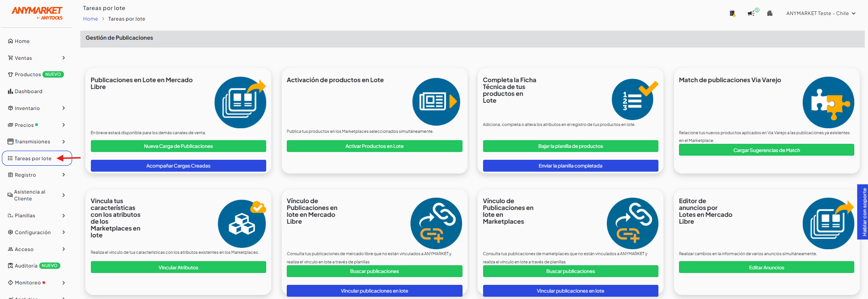Click Enviar la planilla completada button

(571, 166)
